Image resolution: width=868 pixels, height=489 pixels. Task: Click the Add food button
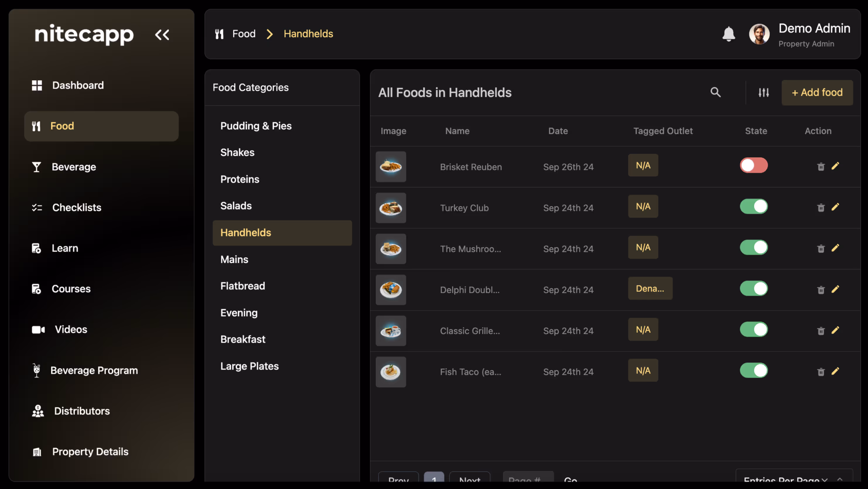coord(817,92)
